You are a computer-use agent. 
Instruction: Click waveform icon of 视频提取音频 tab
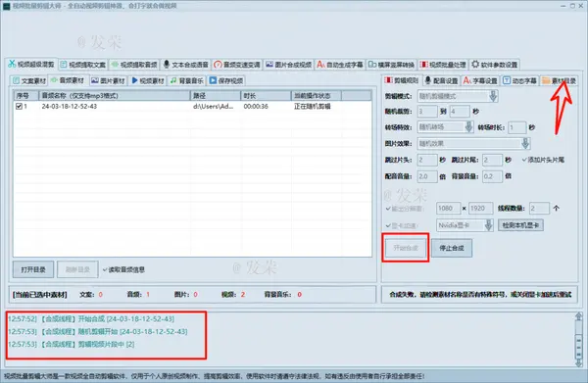pos(115,65)
